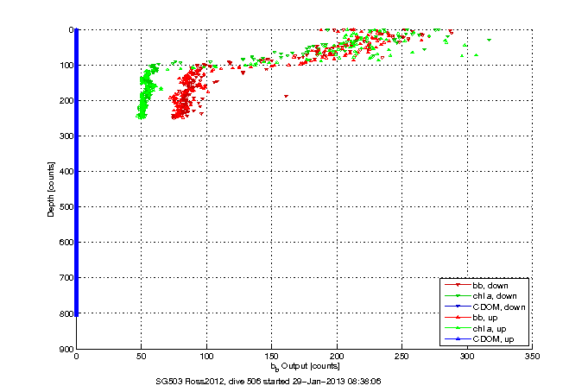Image resolution: width=588 pixels, height=392 pixels.
Task: Click the 'Depth [counts]' y-axis label
Action: pyautogui.click(x=51, y=189)
